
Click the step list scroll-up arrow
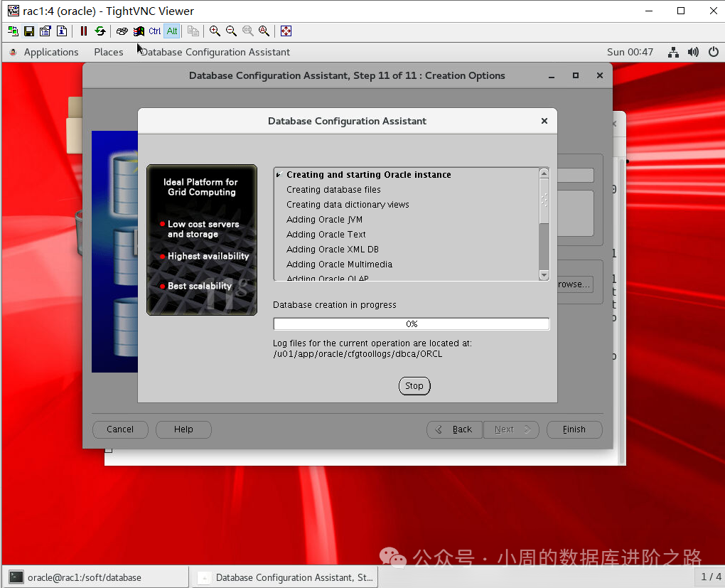pyautogui.click(x=544, y=173)
